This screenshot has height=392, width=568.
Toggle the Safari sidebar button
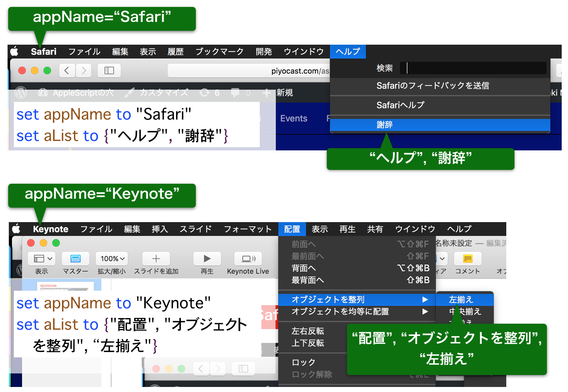[109, 70]
